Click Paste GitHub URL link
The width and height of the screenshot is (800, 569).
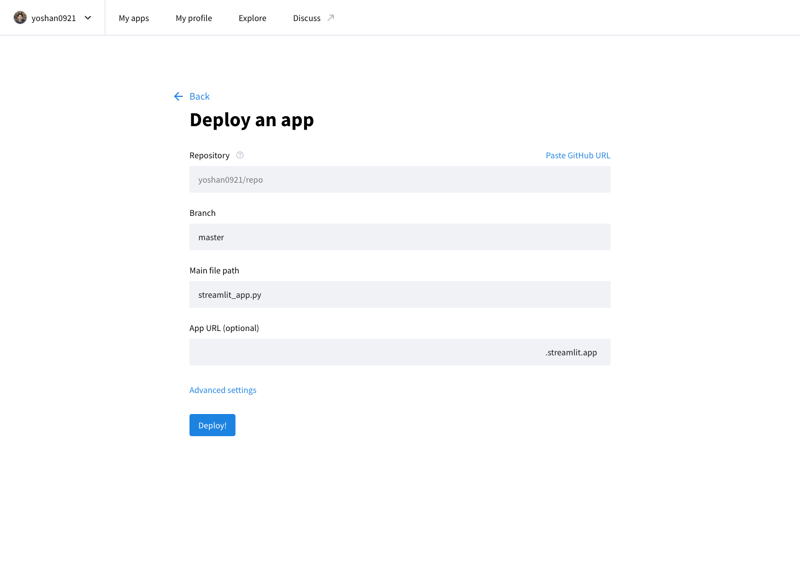578,155
